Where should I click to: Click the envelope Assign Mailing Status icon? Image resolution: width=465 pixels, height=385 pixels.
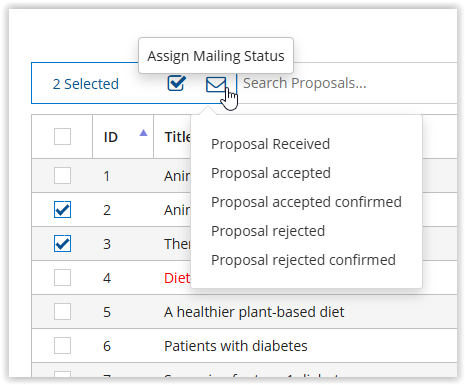(216, 84)
